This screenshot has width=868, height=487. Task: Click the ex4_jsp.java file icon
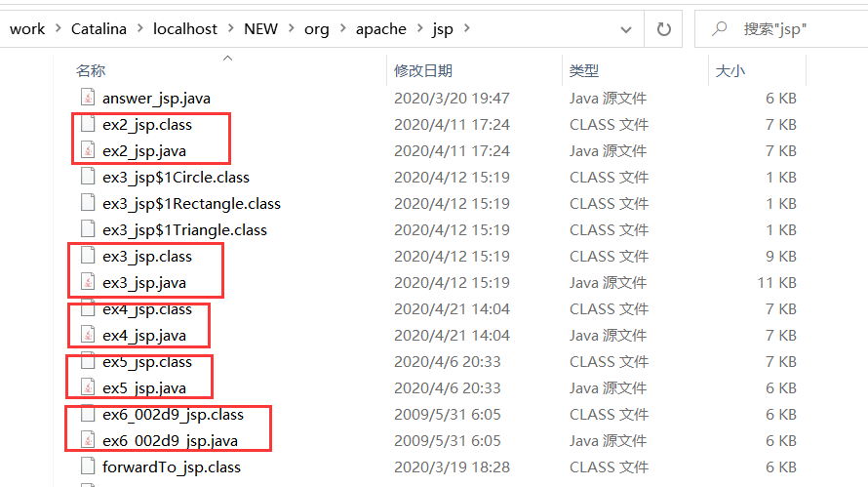pyautogui.click(x=88, y=335)
